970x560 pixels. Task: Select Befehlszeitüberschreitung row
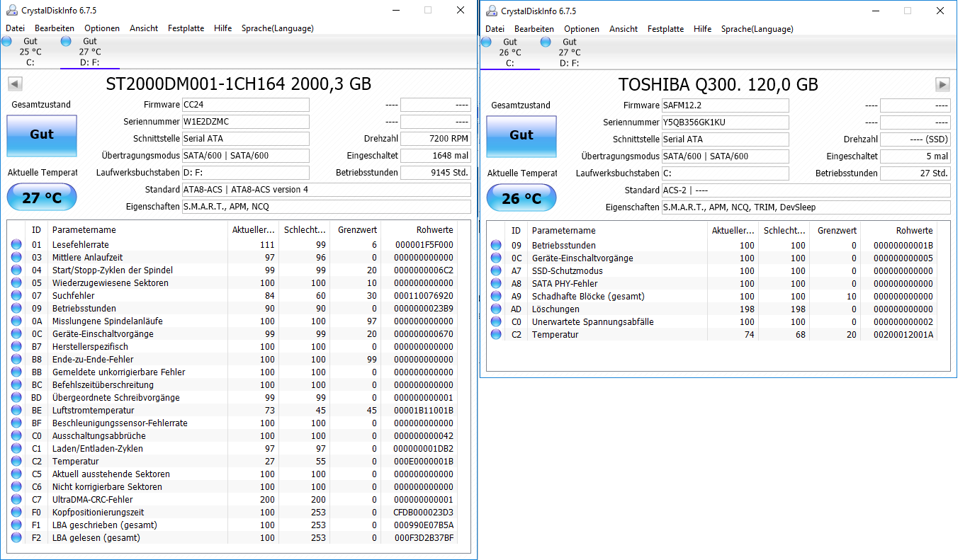tap(232, 385)
